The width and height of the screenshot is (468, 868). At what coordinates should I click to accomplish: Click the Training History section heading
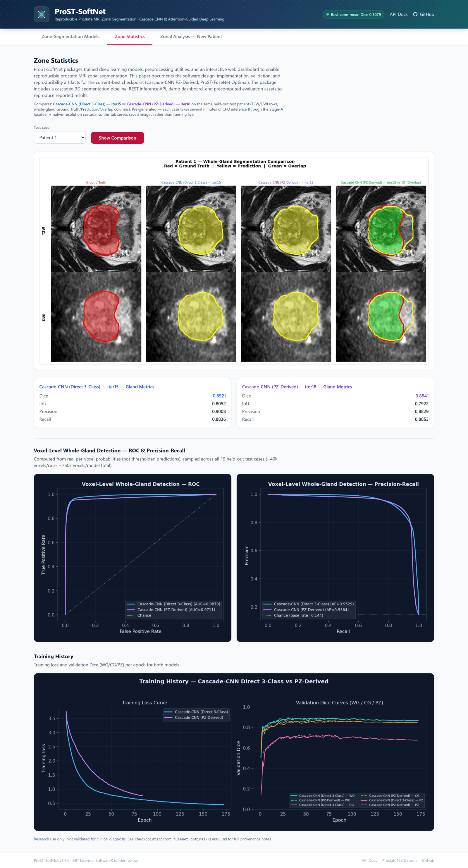tap(54, 656)
